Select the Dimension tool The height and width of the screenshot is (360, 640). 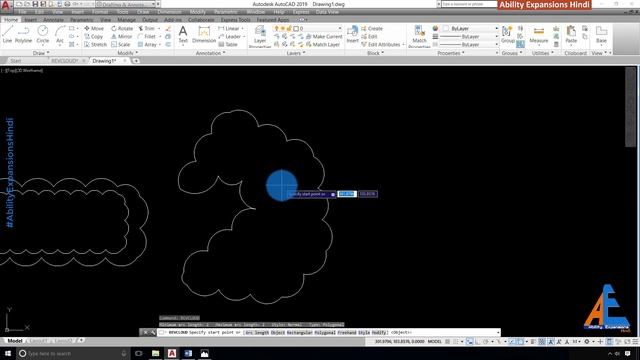point(204,34)
